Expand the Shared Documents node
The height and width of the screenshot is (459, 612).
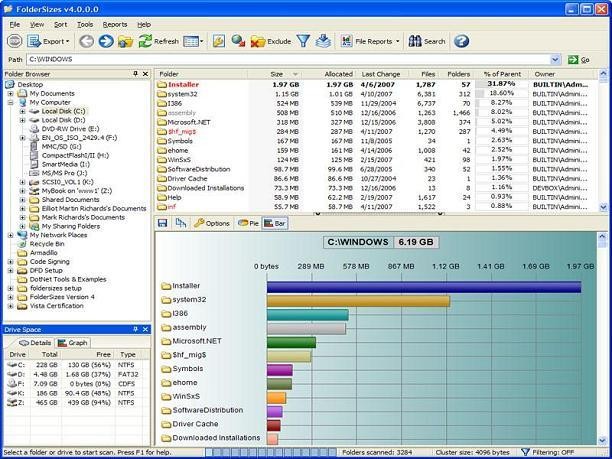(22, 200)
